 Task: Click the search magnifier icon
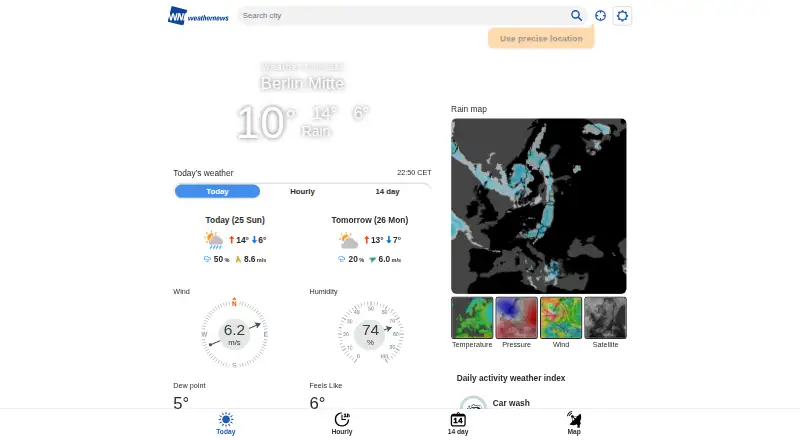[x=576, y=16]
